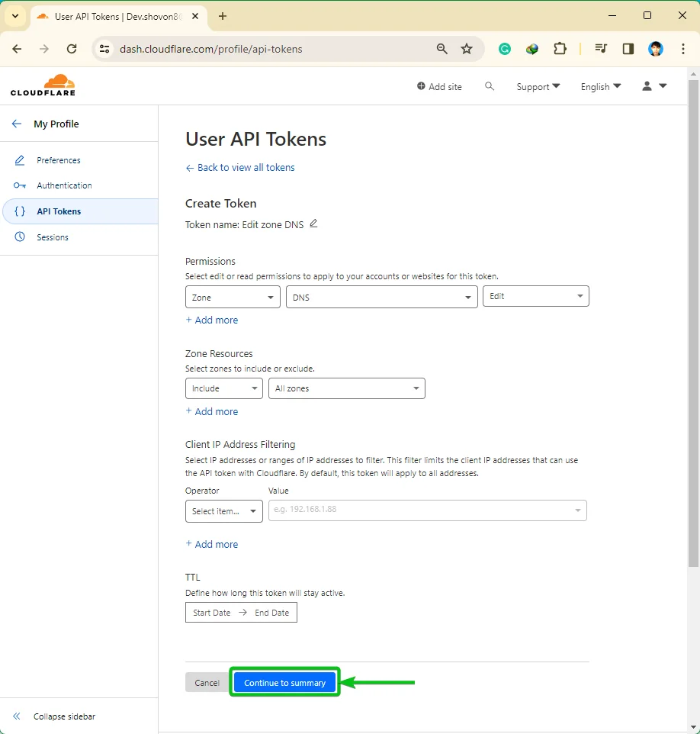Screen dimensions: 700x734
Task: Click the back arrow beside My Profile
Action: [x=17, y=124]
